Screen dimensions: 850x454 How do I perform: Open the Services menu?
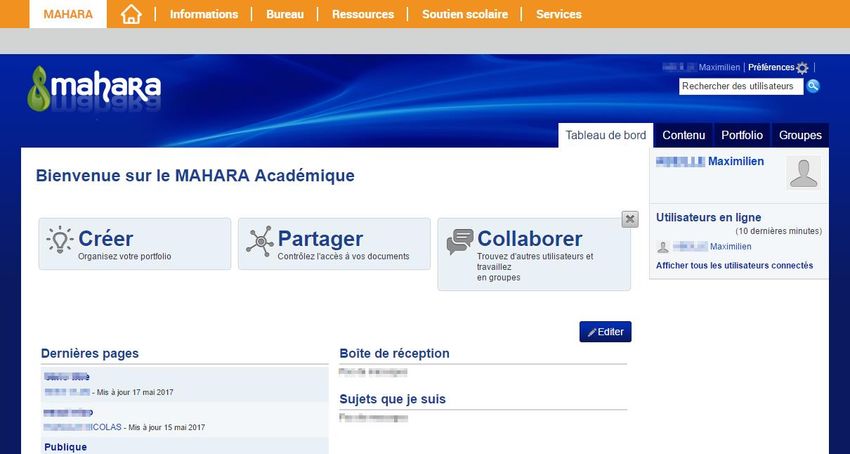[x=559, y=14]
